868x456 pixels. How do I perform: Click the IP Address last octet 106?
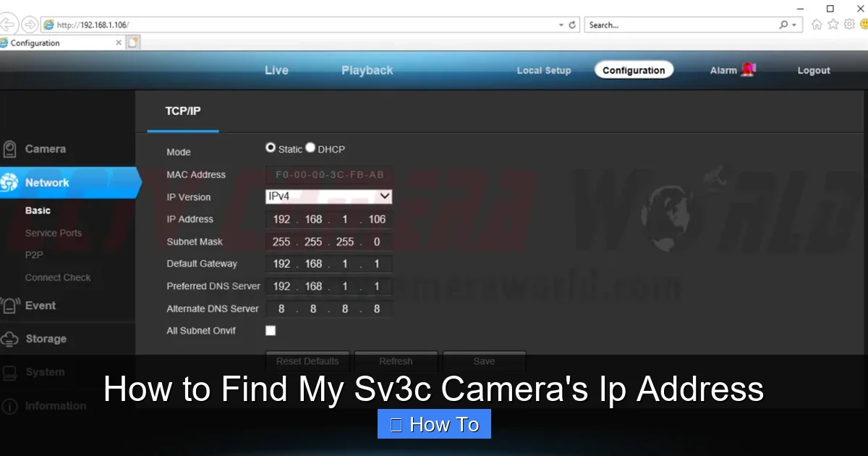[377, 219]
